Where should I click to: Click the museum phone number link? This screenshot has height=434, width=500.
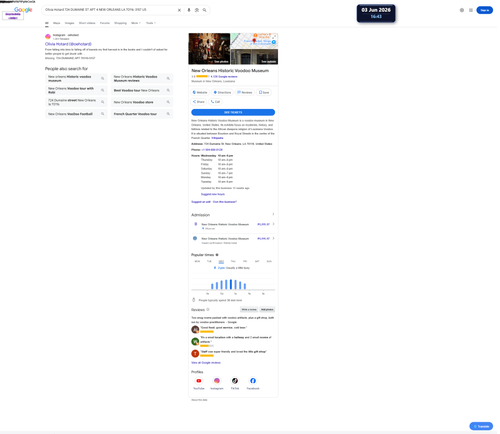(x=212, y=150)
